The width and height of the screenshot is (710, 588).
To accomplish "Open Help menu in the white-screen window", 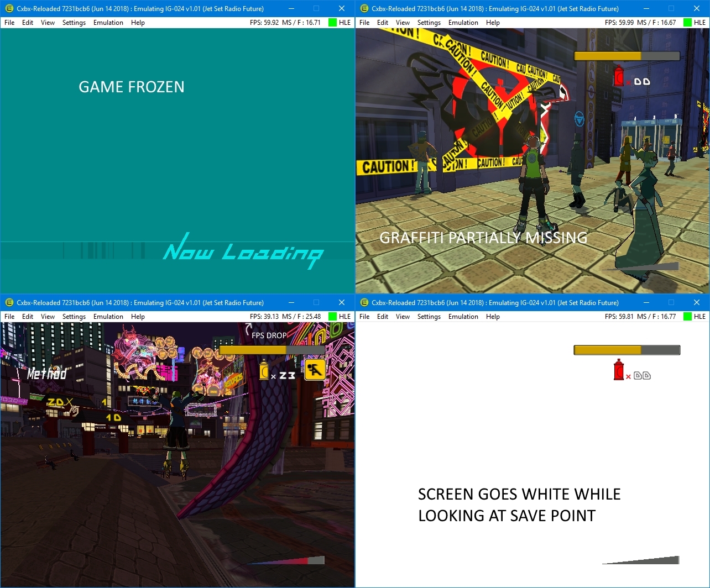I will pos(493,317).
